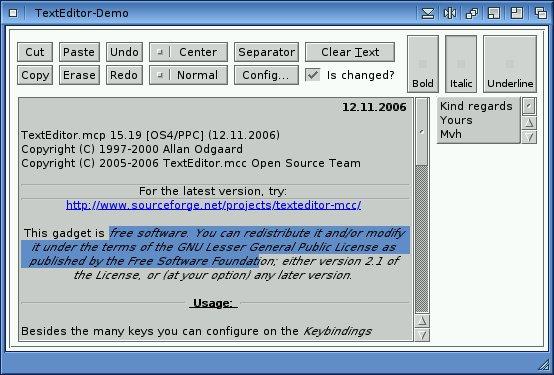Click the 'Yours' line in side panel

[x=456, y=120]
